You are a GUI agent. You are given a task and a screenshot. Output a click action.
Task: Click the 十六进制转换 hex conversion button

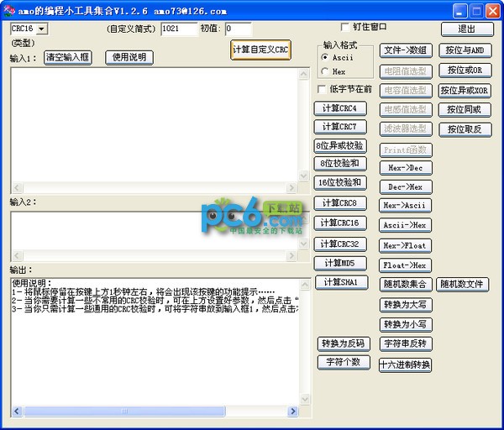click(405, 365)
